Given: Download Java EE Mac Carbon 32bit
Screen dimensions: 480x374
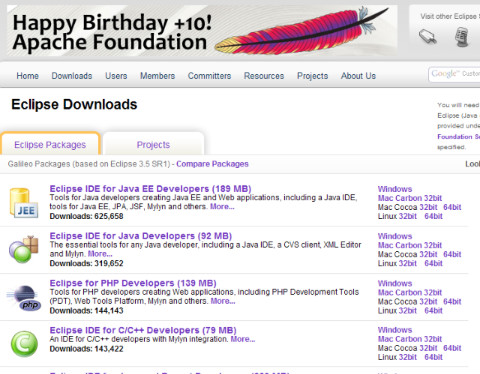Looking at the screenshot, I should [410, 198].
